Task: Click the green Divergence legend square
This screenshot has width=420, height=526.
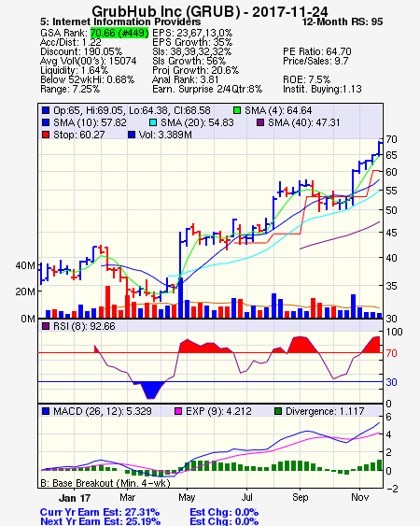Action: click(278, 411)
